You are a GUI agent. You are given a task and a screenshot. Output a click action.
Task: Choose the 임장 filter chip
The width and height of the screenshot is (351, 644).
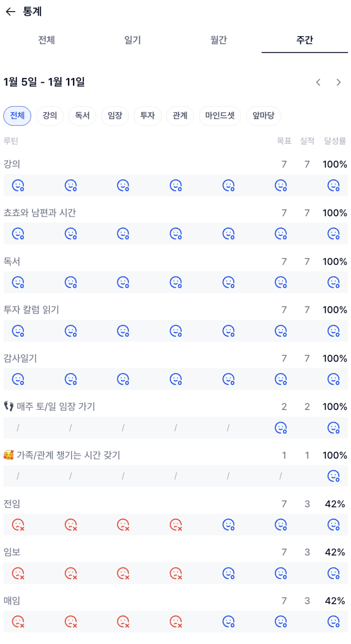tap(115, 116)
